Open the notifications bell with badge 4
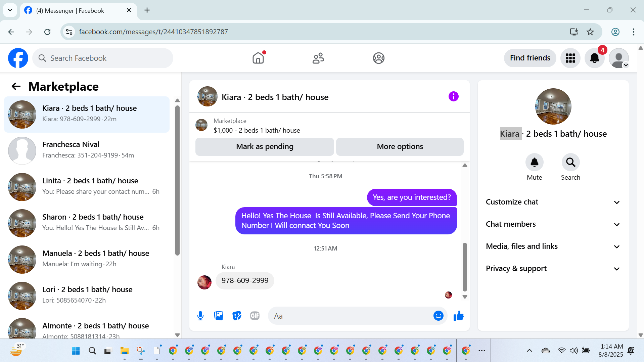Screen dimensions: 644x362 [x=594, y=58]
